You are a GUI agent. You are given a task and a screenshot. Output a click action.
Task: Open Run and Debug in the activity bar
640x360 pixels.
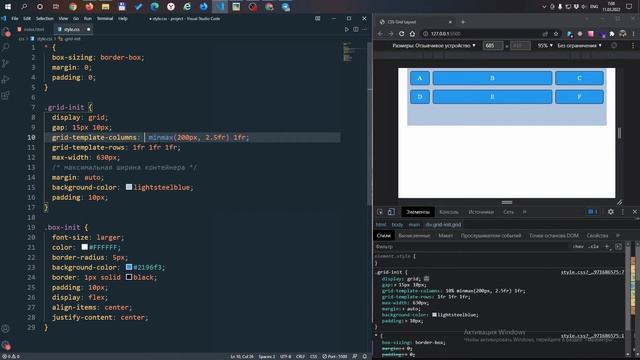6,79
